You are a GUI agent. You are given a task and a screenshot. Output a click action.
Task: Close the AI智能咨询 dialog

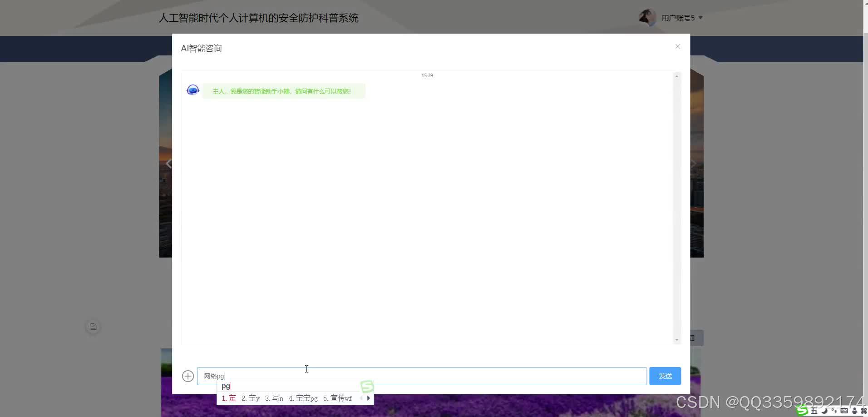click(677, 46)
